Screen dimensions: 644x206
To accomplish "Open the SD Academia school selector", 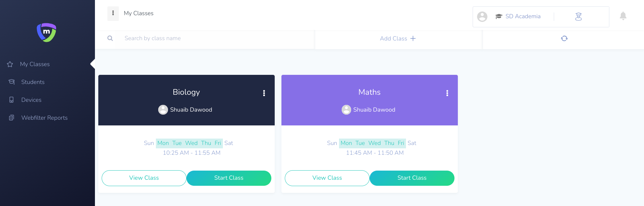I will [518, 17].
